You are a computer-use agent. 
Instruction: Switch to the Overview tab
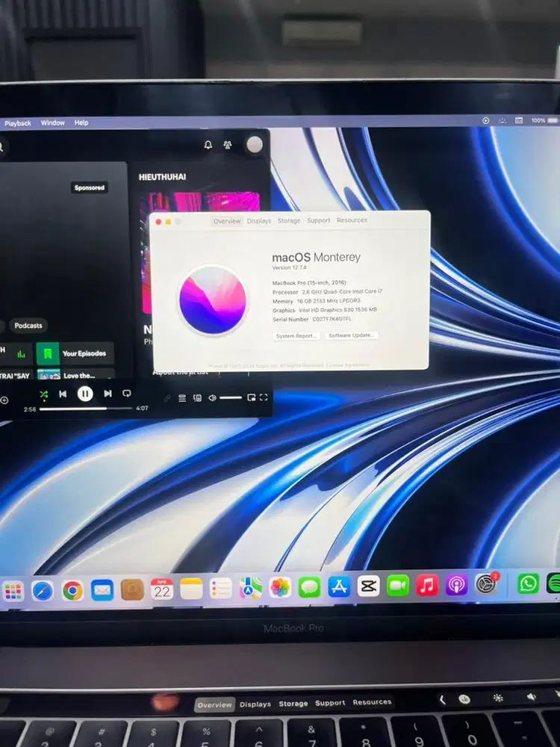point(227,221)
